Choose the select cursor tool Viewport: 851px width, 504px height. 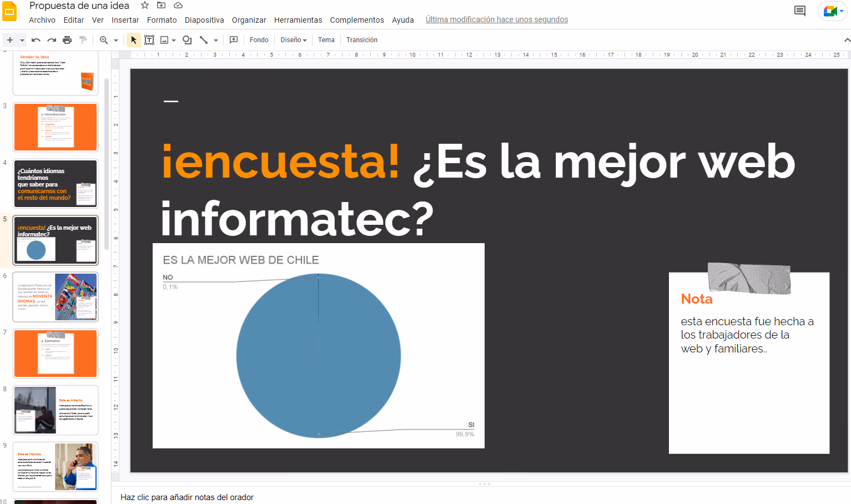coord(133,40)
